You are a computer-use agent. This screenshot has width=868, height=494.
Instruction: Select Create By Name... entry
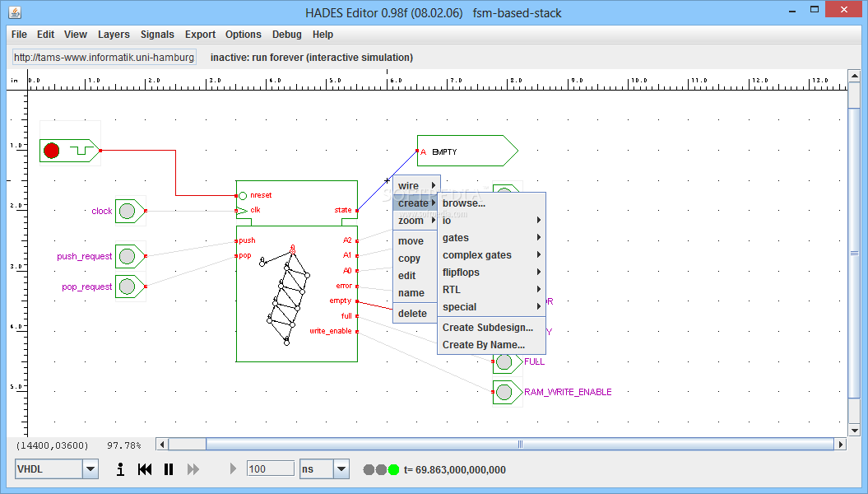(x=491, y=344)
